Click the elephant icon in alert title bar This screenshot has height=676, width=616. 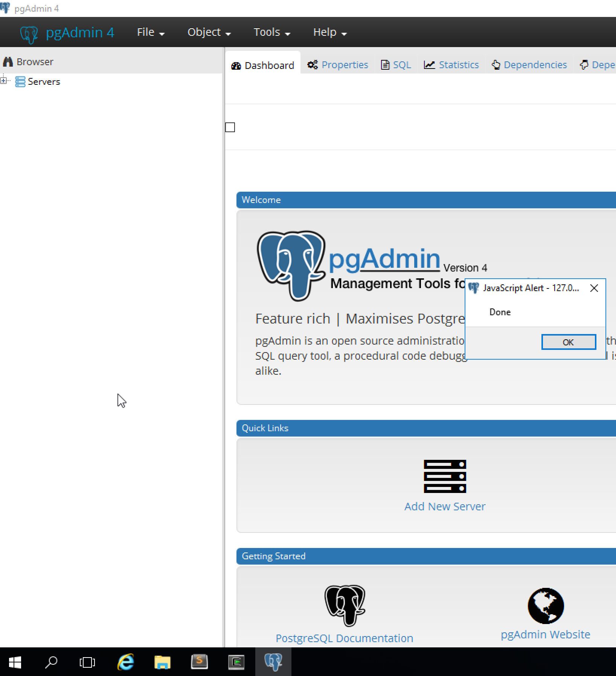(x=474, y=288)
